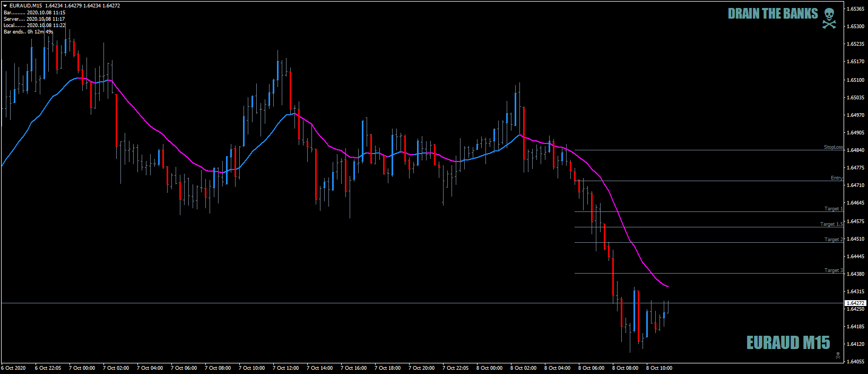Click price scale value 1.65170
The width and height of the screenshot is (868, 374).
(856, 62)
